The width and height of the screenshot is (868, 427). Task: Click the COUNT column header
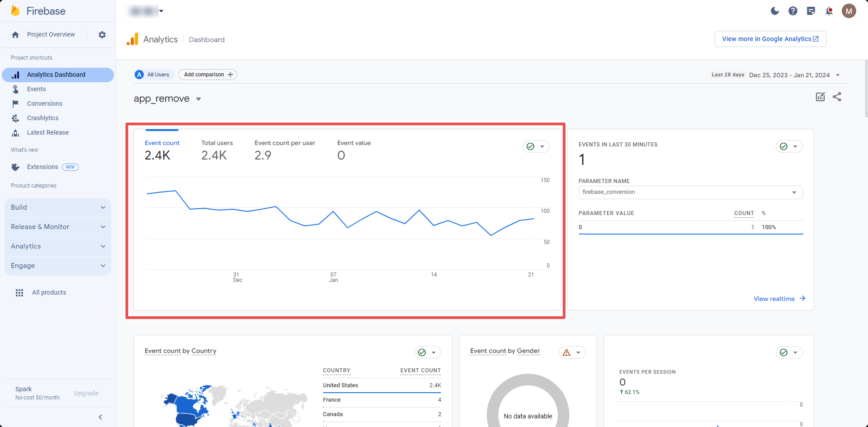click(744, 213)
